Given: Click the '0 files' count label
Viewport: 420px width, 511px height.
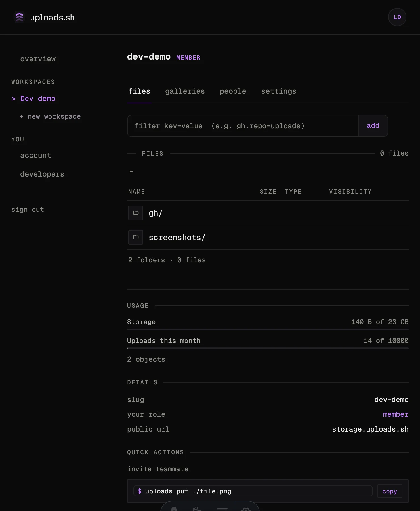Looking at the screenshot, I should pyautogui.click(x=394, y=153).
